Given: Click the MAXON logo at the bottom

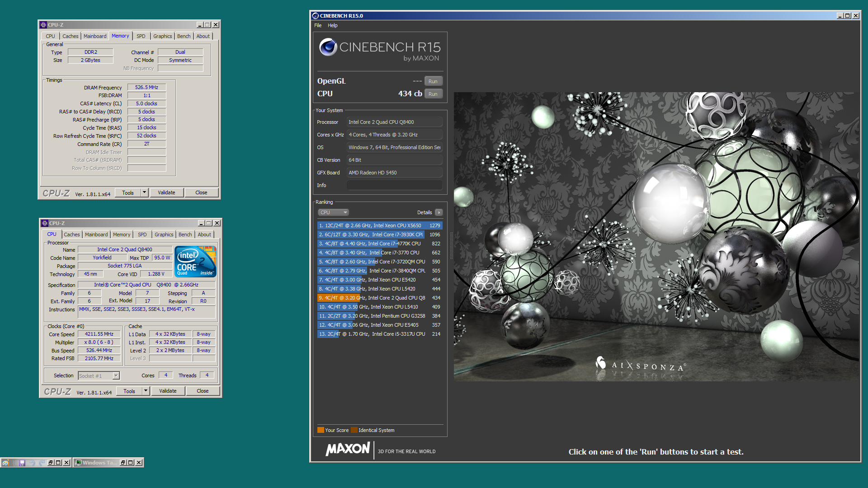Looking at the screenshot, I should (348, 449).
